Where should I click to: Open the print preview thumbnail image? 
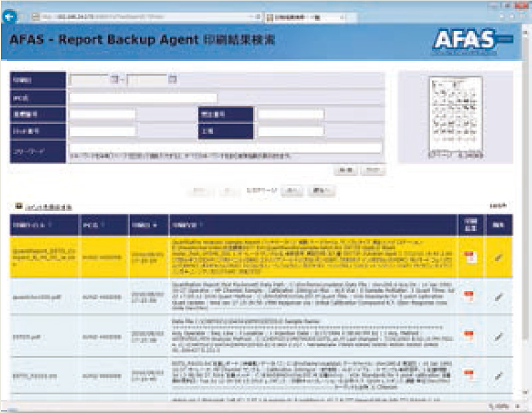click(x=456, y=114)
